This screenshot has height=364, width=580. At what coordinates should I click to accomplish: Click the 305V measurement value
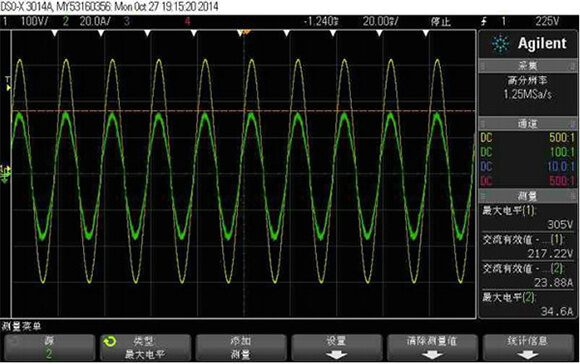tap(560, 225)
